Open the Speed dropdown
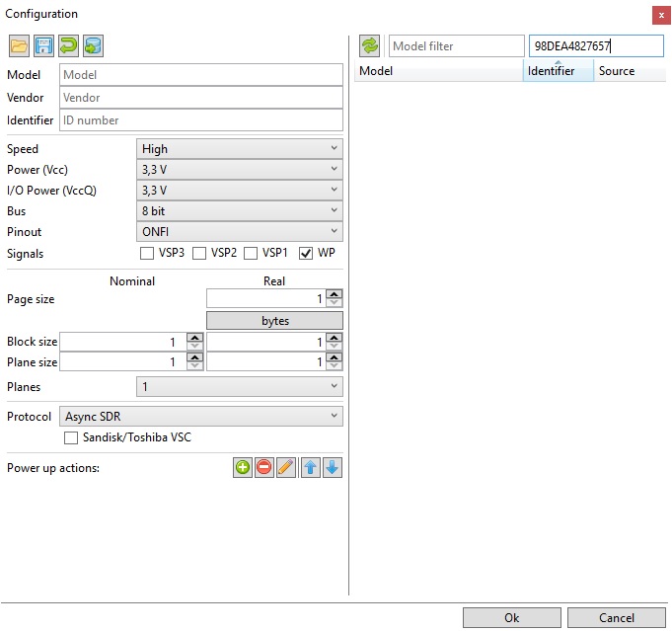 tap(240, 149)
